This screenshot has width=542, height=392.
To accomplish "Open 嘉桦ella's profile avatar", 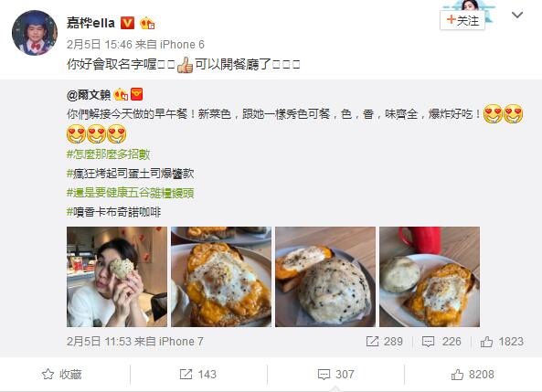I will pyautogui.click(x=35, y=33).
